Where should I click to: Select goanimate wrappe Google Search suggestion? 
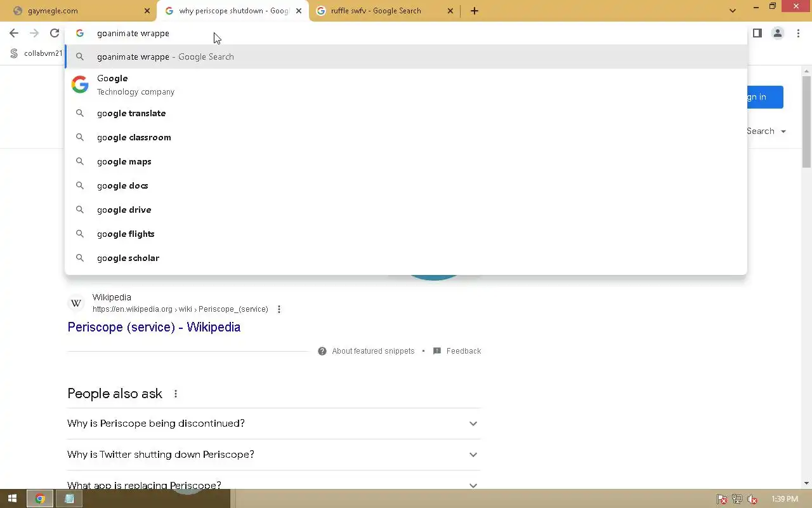[406, 57]
